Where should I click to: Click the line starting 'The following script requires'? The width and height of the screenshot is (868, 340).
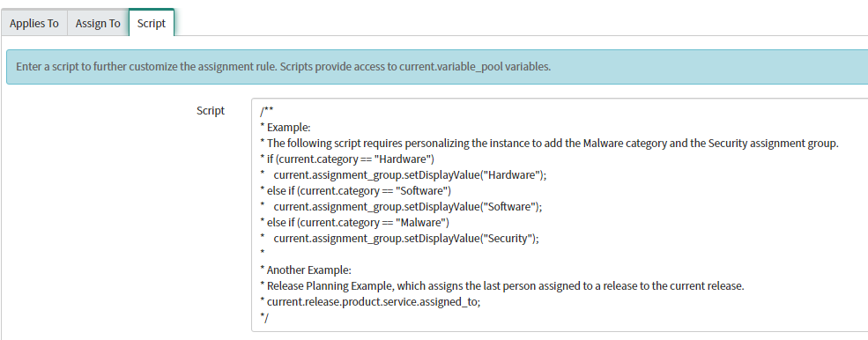549,144
